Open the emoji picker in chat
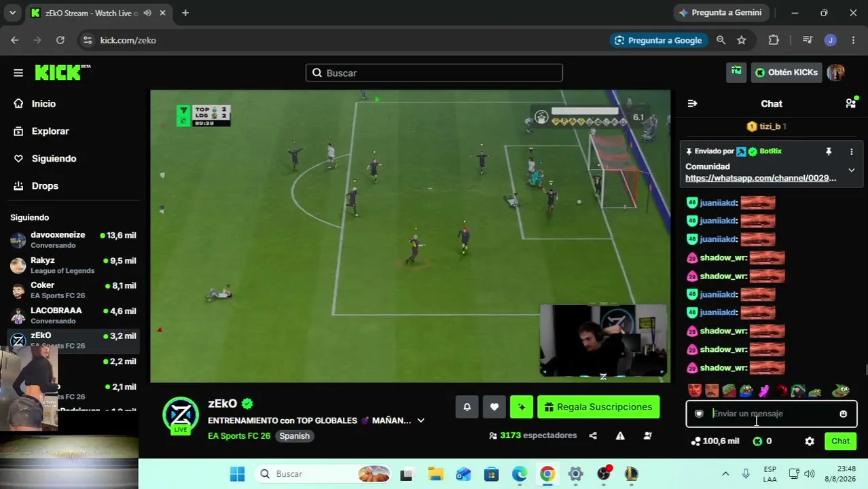This screenshot has height=489, width=868. [843, 414]
